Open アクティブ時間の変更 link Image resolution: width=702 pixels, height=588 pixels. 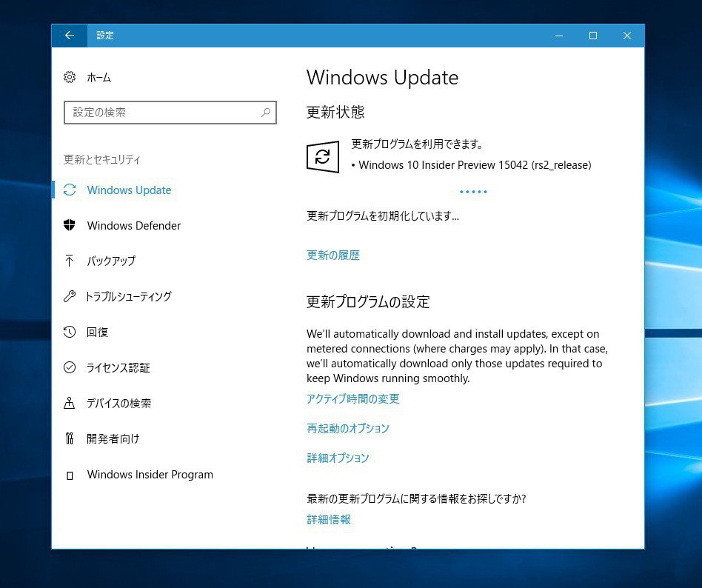[352, 398]
